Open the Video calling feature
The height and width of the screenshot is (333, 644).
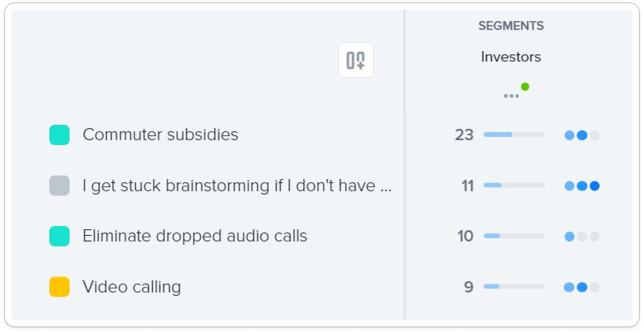tap(131, 287)
